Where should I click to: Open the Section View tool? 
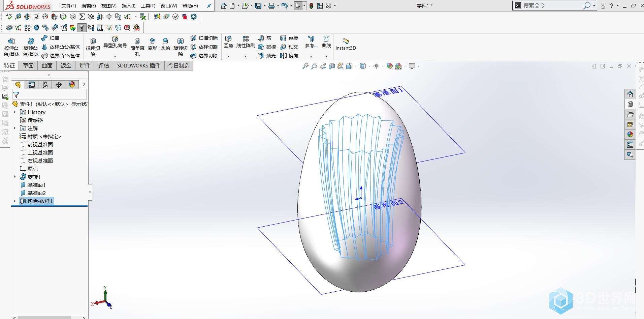(x=332, y=66)
